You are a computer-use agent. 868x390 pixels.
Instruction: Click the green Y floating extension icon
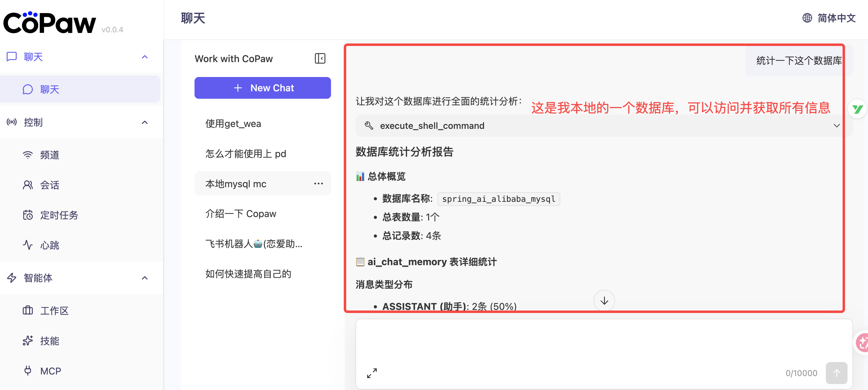(857, 109)
